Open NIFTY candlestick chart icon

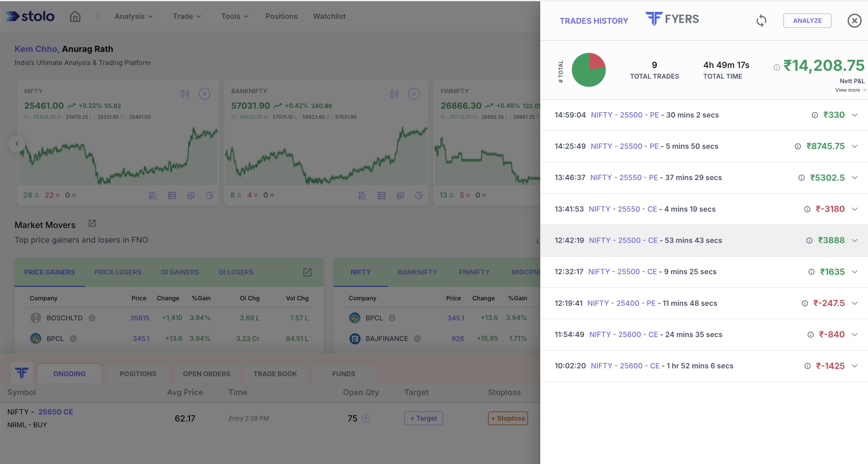tap(185, 94)
